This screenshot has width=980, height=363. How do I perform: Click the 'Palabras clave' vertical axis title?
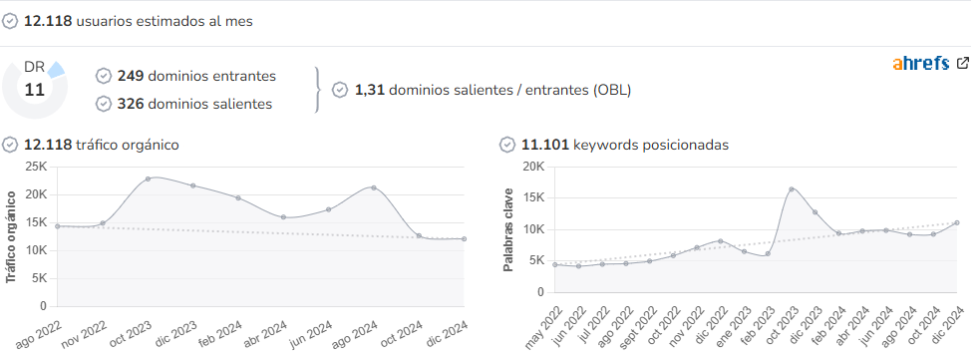pos(508,229)
